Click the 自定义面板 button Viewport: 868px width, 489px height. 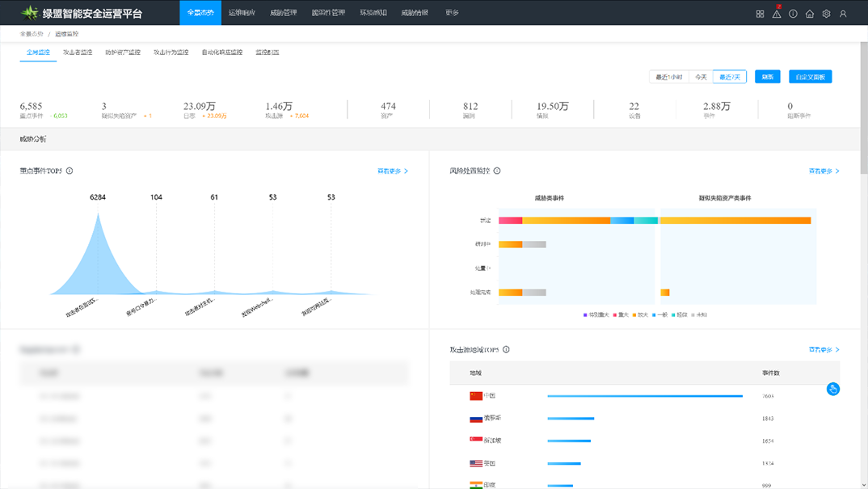810,77
